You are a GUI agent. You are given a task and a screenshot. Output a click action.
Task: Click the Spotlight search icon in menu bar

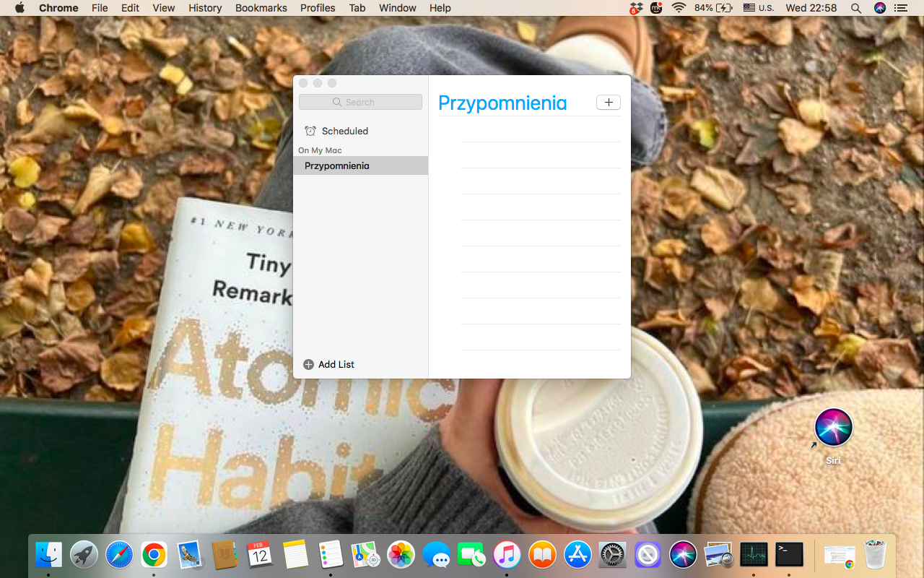tap(855, 8)
